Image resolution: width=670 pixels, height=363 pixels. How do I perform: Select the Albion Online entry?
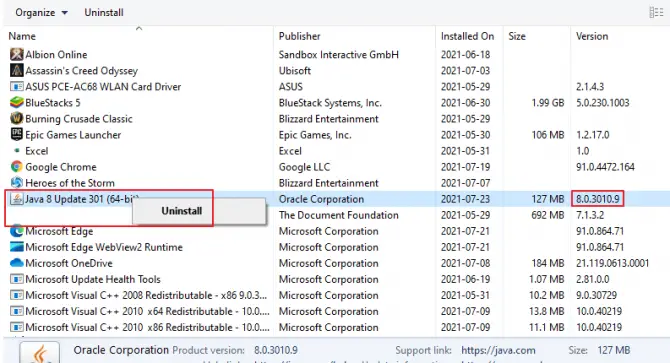point(56,55)
